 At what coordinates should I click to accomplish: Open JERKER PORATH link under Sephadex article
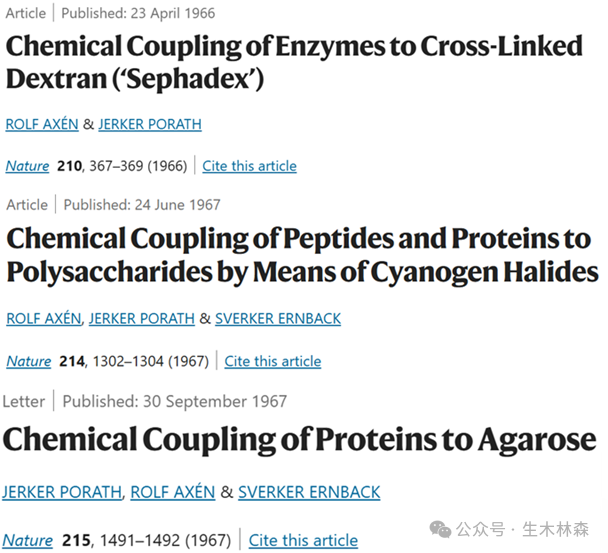[150, 124]
